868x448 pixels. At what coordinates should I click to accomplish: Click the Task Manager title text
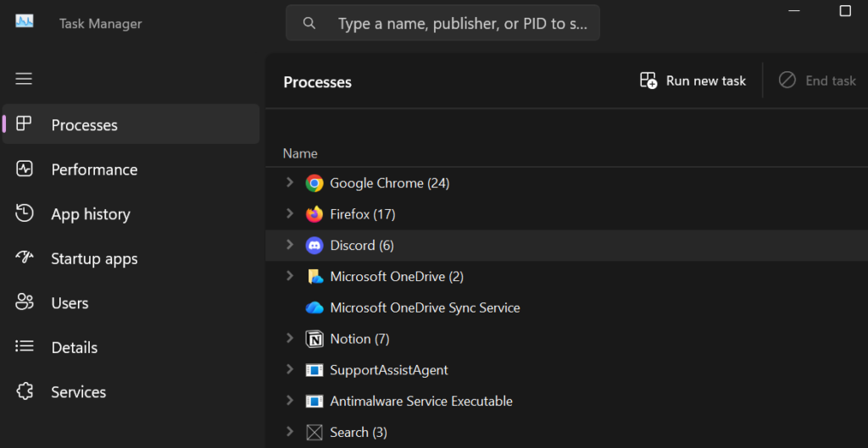click(x=100, y=24)
